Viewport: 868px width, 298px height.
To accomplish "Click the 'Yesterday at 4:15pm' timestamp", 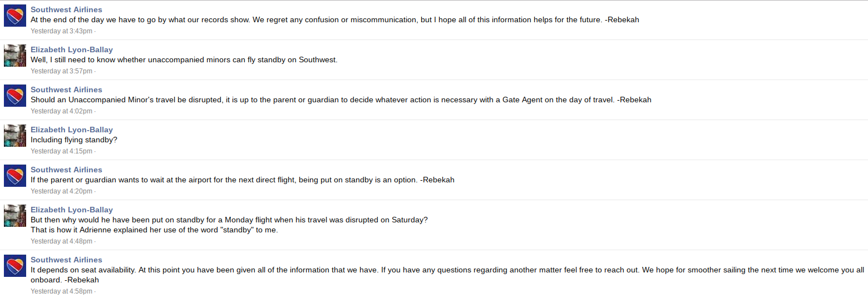I will [61, 151].
